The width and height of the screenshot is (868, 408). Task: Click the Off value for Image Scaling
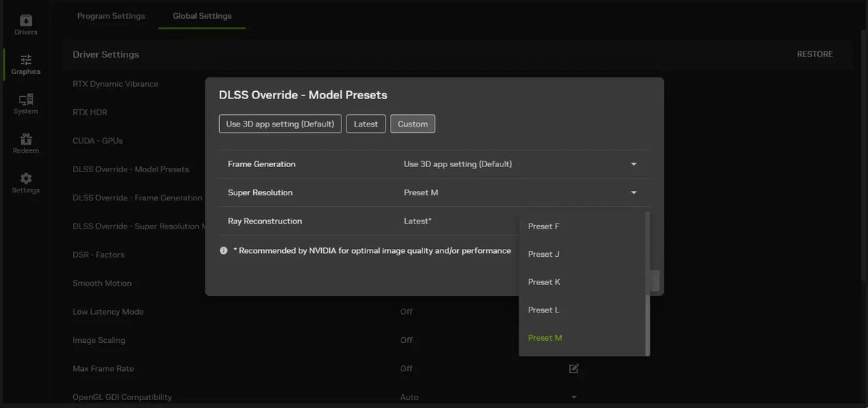(x=407, y=340)
